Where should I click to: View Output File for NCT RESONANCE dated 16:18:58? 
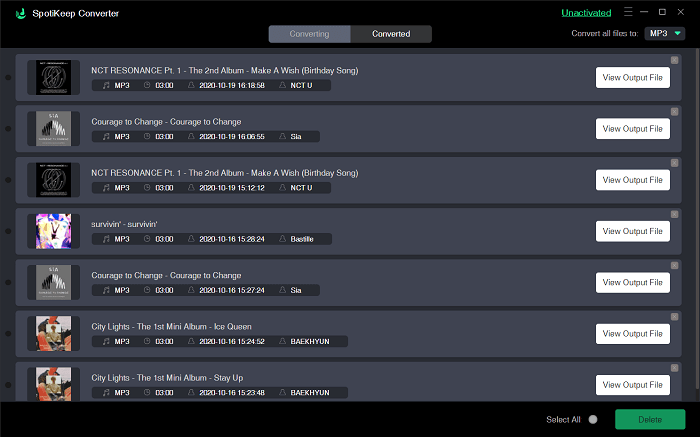(633, 78)
